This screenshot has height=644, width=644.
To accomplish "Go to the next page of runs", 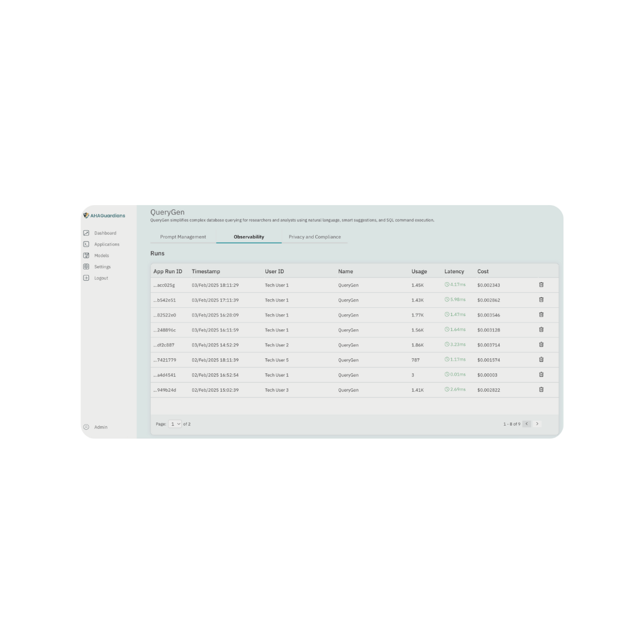I will coord(537,424).
